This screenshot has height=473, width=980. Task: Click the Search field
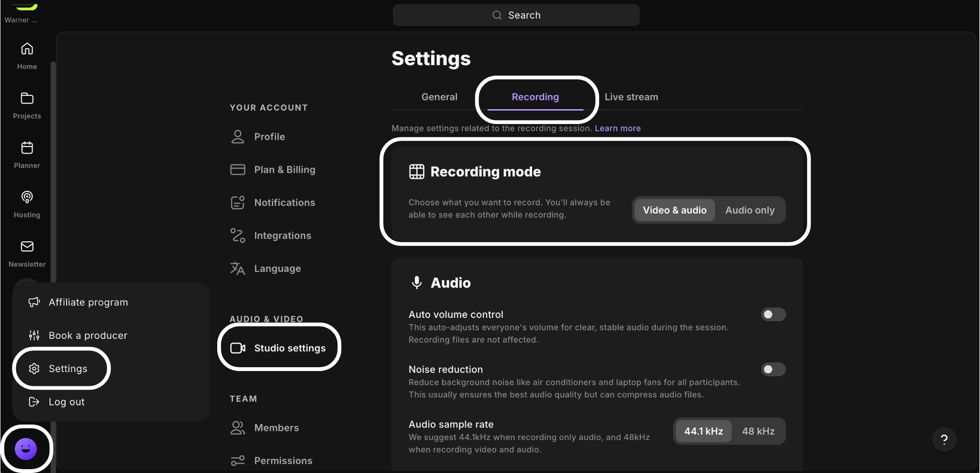click(516, 15)
